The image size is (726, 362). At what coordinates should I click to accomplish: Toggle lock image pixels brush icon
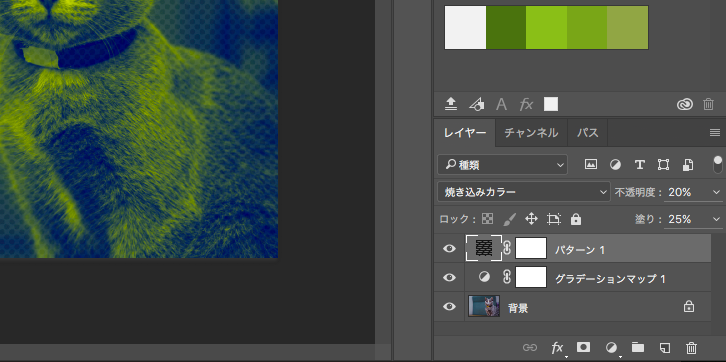click(509, 219)
